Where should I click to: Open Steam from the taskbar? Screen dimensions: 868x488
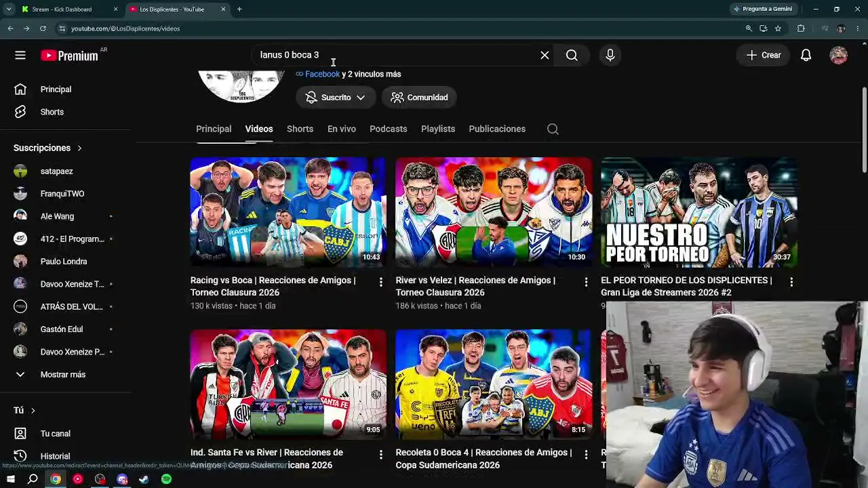[144, 479]
